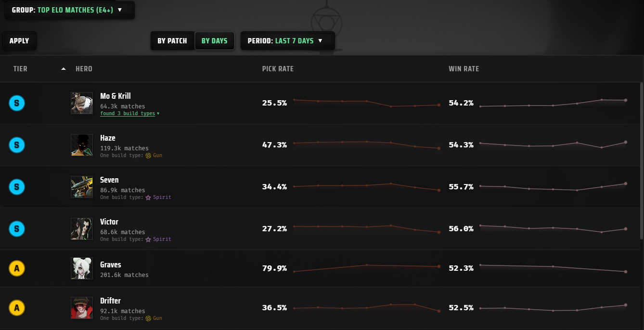
Task: Sort table by Pick Rate column
Action: pos(278,69)
